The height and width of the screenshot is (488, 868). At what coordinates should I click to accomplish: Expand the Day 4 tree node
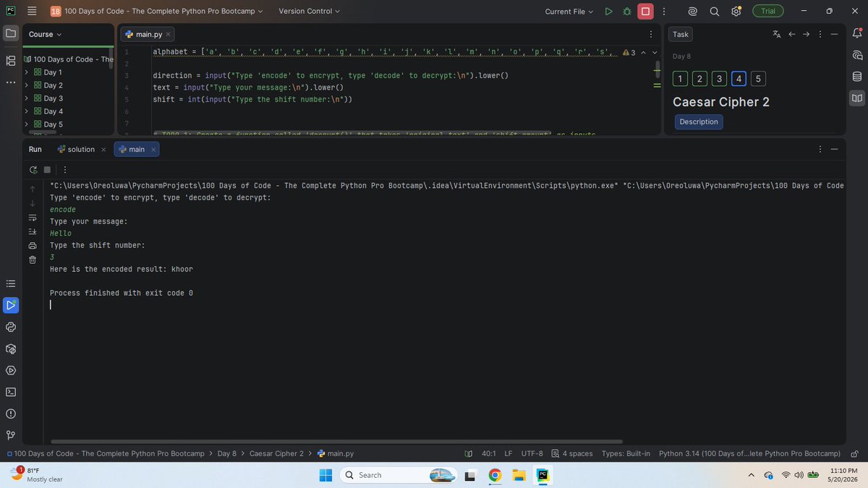(x=27, y=111)
